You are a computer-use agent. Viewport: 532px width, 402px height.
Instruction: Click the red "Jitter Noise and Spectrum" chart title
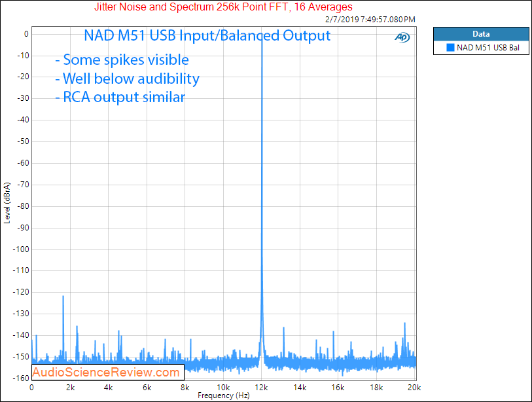point(223,7)
